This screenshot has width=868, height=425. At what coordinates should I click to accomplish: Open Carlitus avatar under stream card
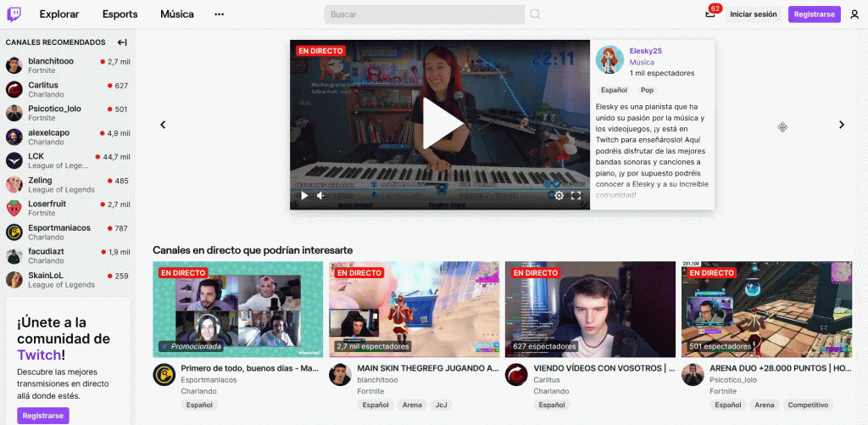(x=516, y=375)
